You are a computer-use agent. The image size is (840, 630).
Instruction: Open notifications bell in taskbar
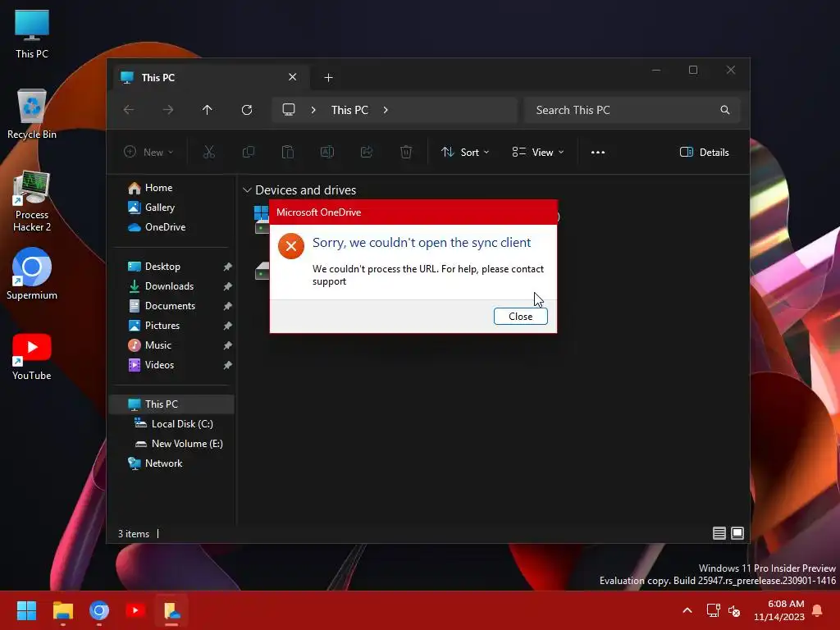(818, 610)
